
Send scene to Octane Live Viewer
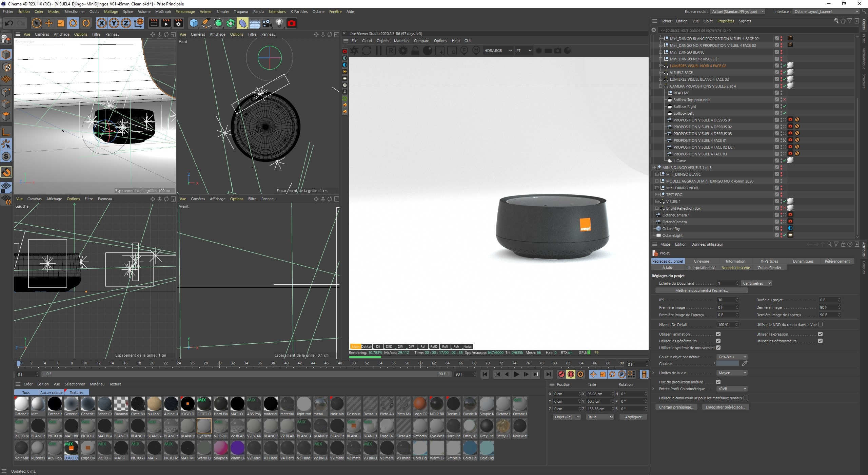(354, 51)
